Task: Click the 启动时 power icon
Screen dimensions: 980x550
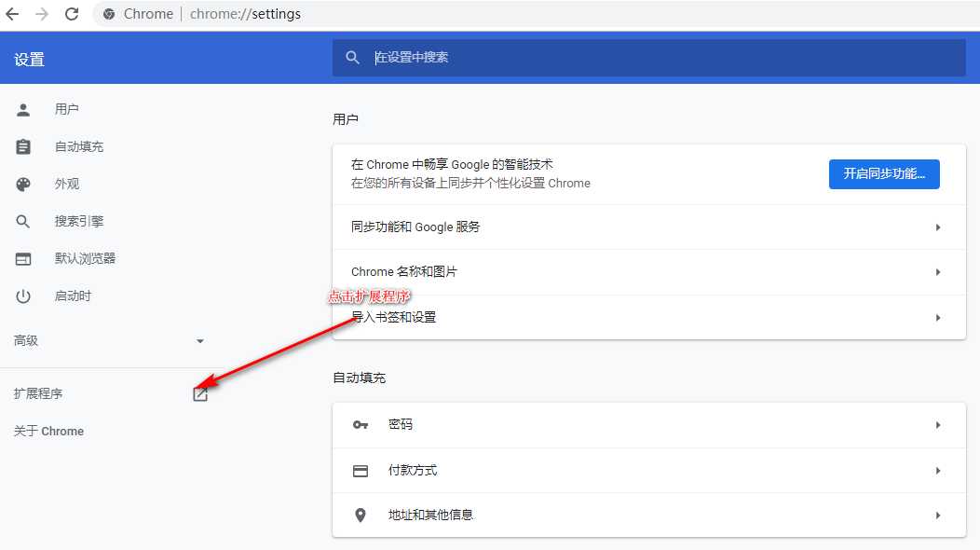Action: click(23, 296)
